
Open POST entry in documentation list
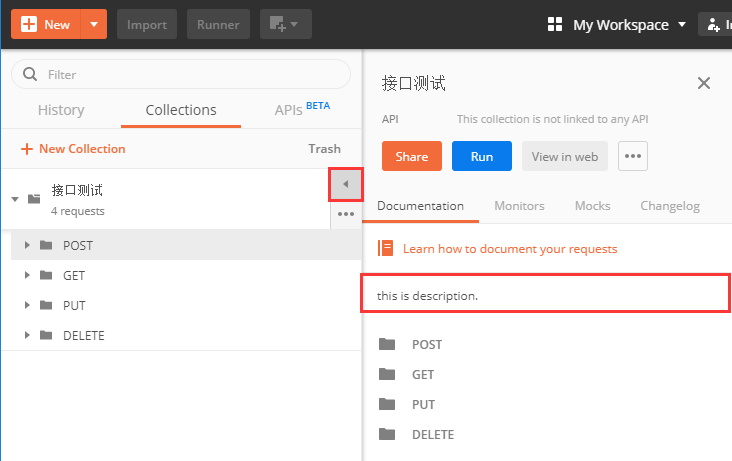[427, 345]
